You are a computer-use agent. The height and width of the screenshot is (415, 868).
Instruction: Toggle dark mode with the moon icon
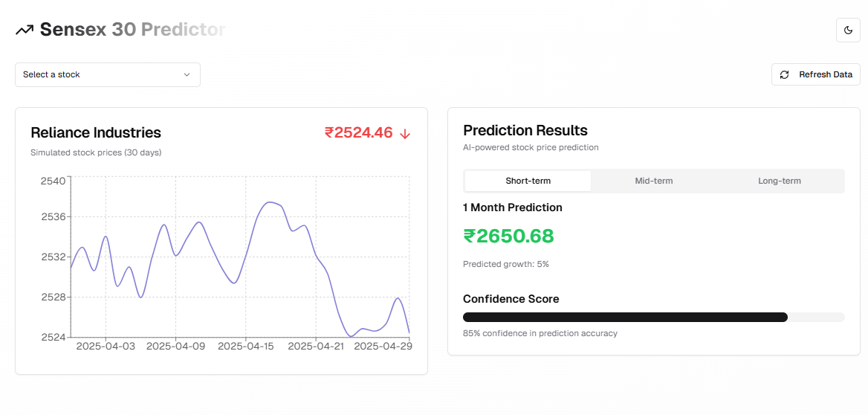coord(848,30)
